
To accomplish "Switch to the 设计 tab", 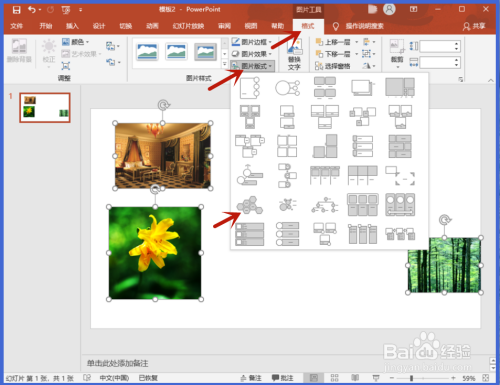I will click(x=99, y=26).
